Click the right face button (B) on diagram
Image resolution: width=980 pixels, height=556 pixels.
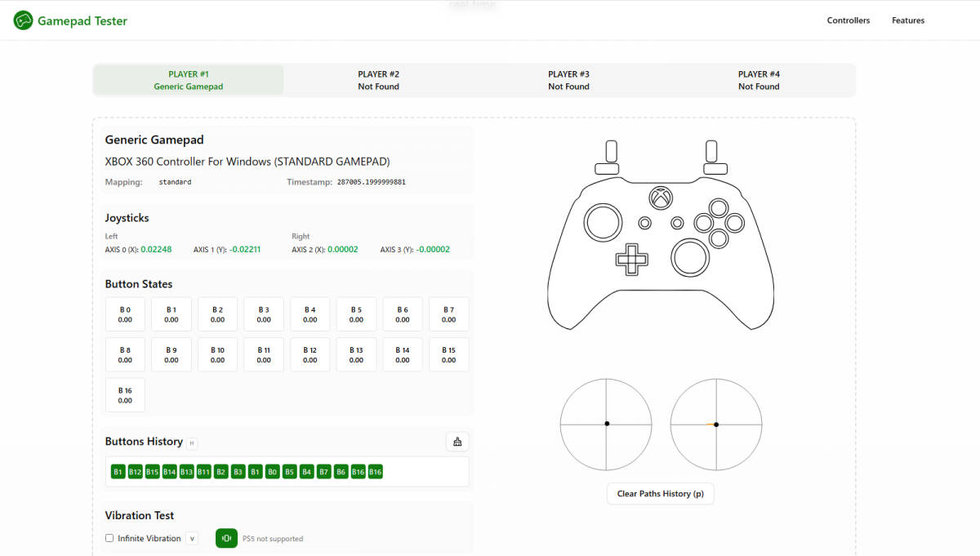(x=734, y=223)
